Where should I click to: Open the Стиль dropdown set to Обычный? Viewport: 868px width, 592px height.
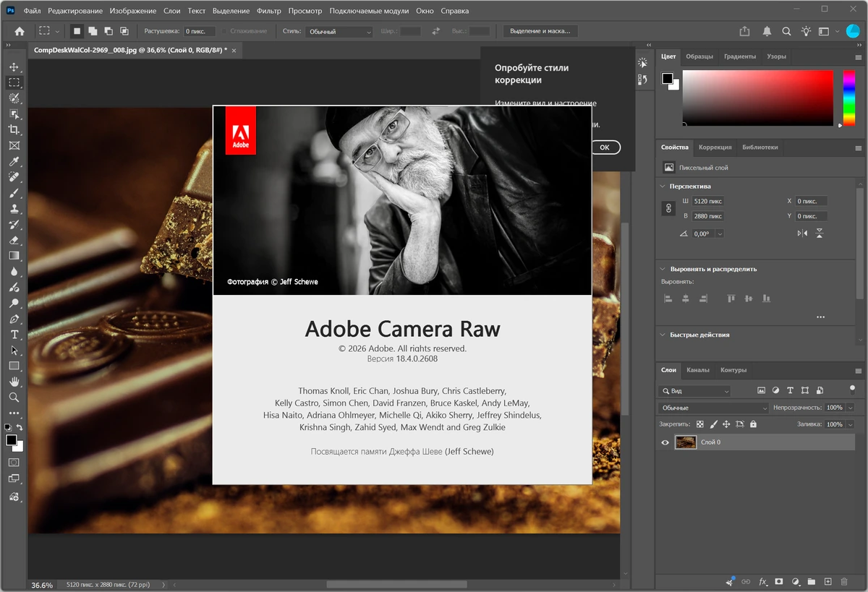coord(339,32)
